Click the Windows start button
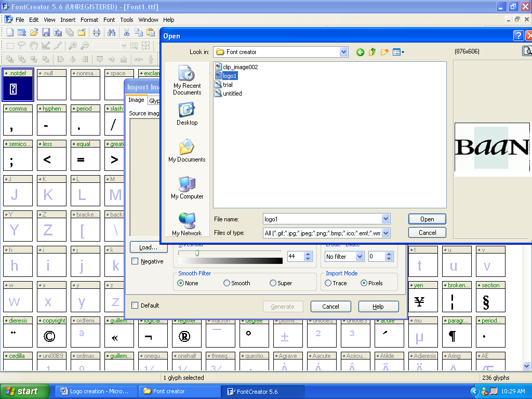The width and height of the screenshot is (532, 399). click(x=25, y=391)
